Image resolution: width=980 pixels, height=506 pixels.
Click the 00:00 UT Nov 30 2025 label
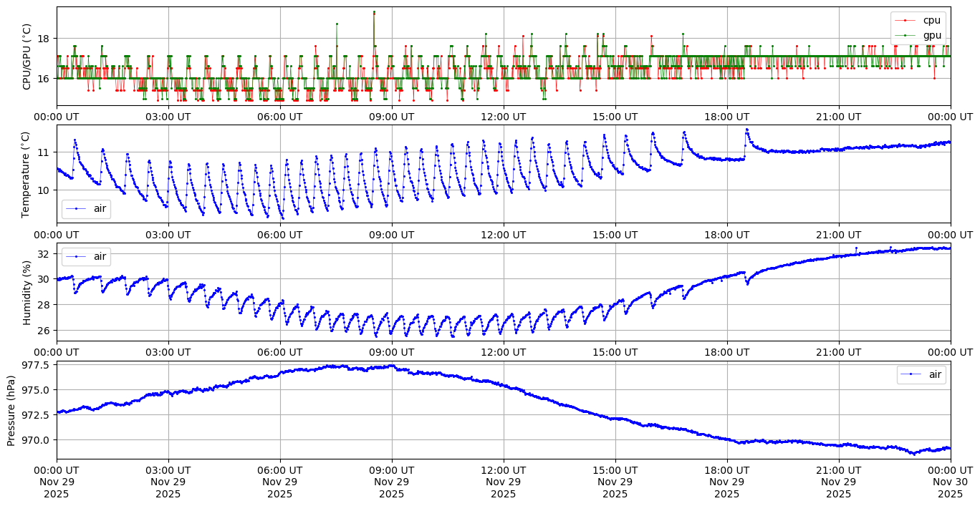(x=950, y=482)
